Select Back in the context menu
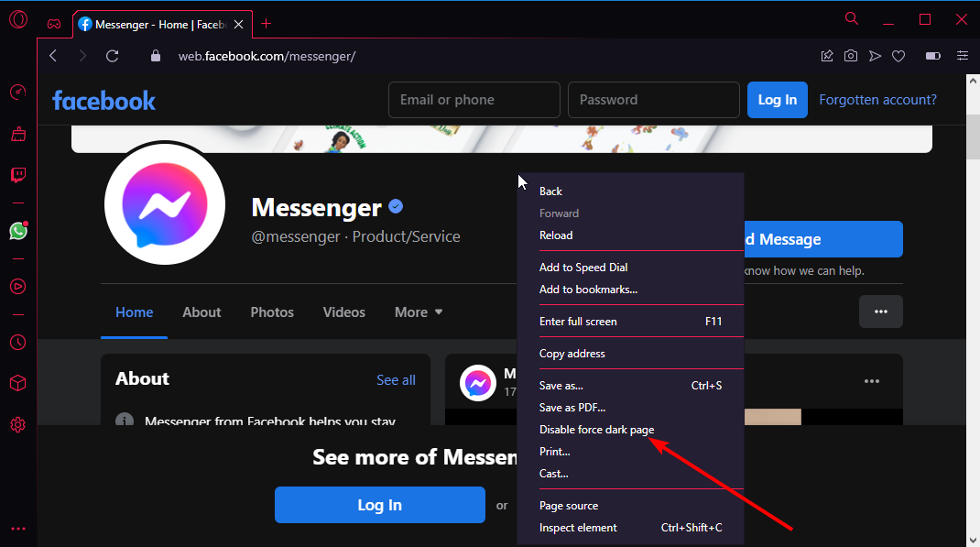Viewport: 980px width, 547px height. (631, 191)
